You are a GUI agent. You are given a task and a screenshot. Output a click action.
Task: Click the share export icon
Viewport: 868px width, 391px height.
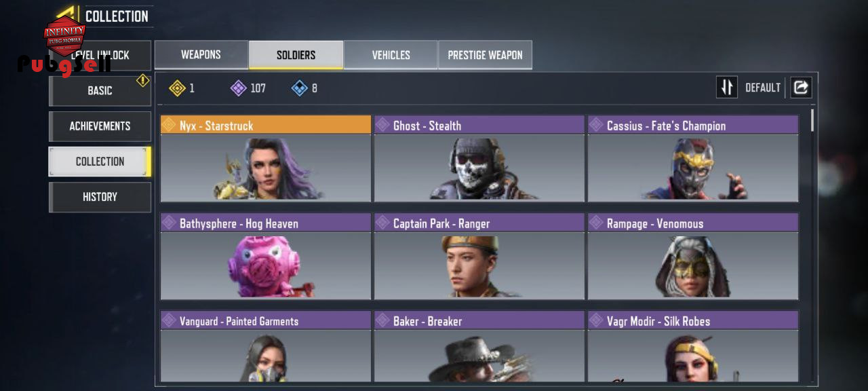pos(801,87)
